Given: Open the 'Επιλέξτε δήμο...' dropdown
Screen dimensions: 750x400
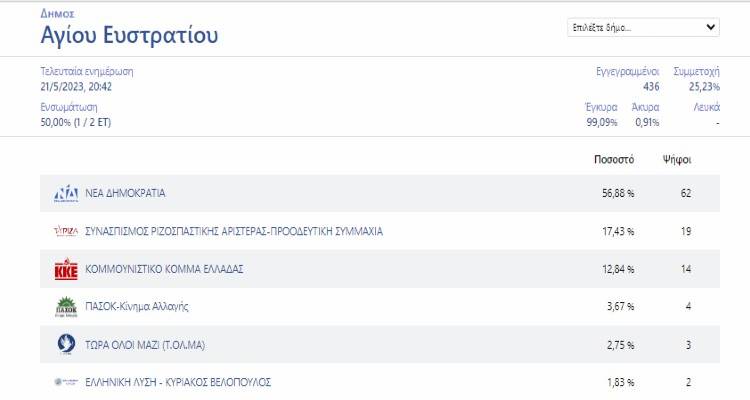Looking at the screenshot, I should coord(642,28).
